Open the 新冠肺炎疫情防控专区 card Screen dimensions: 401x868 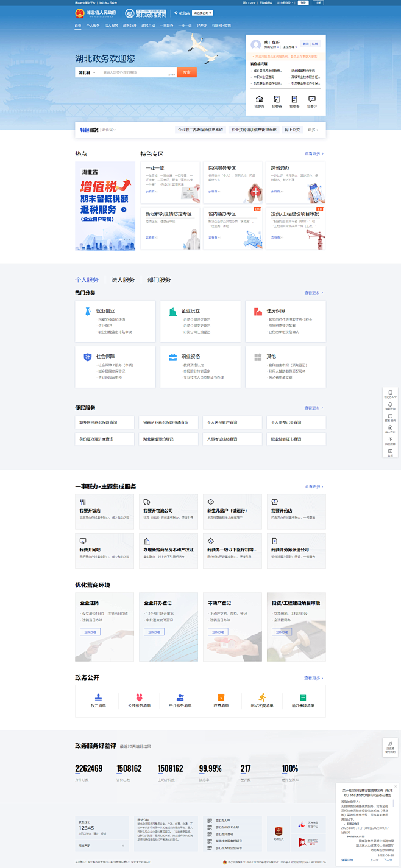click(170, 228)
